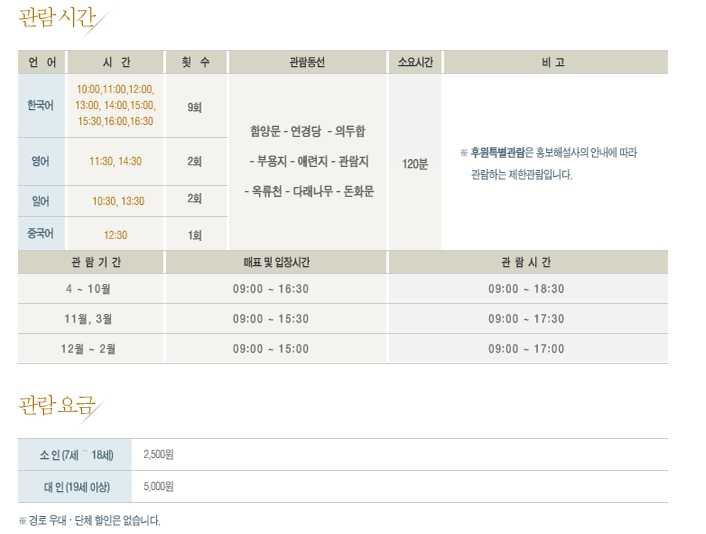Click the 120분 duration cell
The height and width of the screenshot is (534, 706).
pyautogui.click(x=414, y=163)
